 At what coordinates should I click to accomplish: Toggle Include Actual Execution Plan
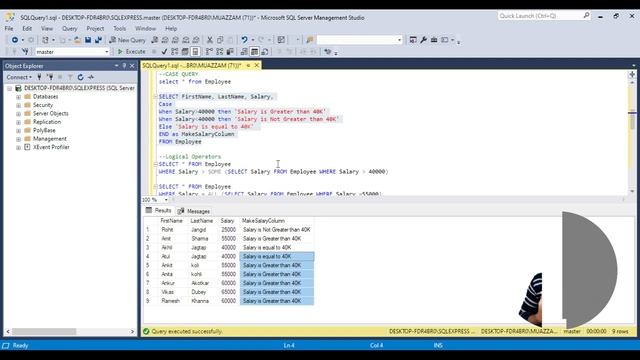(209, 52)
